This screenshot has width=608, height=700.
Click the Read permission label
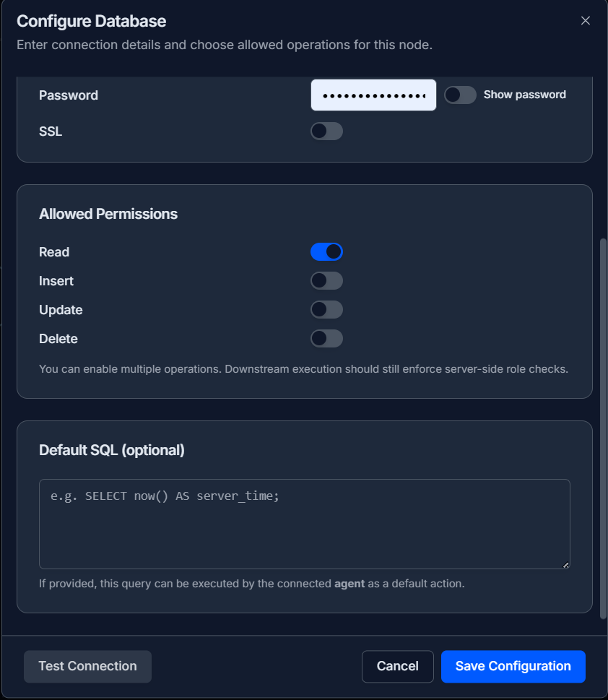[x=54, y=251]
